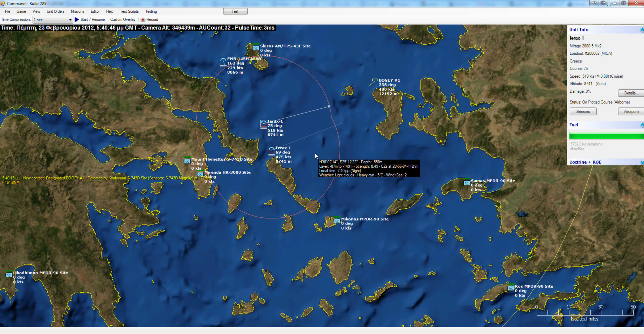The image size is (644, 334).
Task: Select the Samos MPDR-90 Site icon
Action: [x=467, y=183]
